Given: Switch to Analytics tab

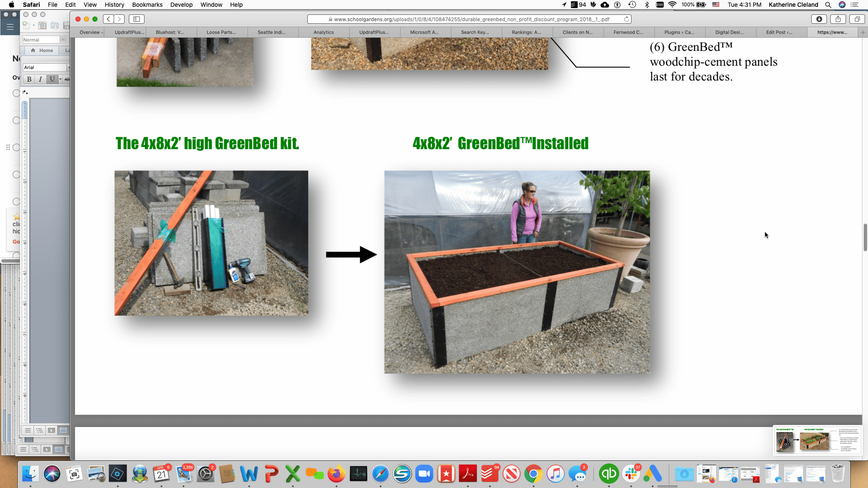Looking at the screenshot, I should (324, 32).
